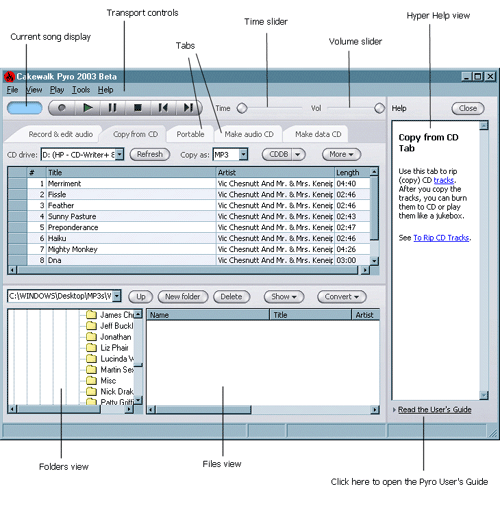
Task: Switch to Copy from CD tab
Action: (135, 134)
